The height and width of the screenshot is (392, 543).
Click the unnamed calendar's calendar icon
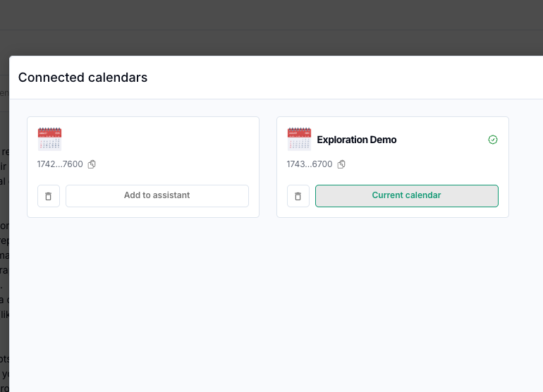(x=49, y=139)
